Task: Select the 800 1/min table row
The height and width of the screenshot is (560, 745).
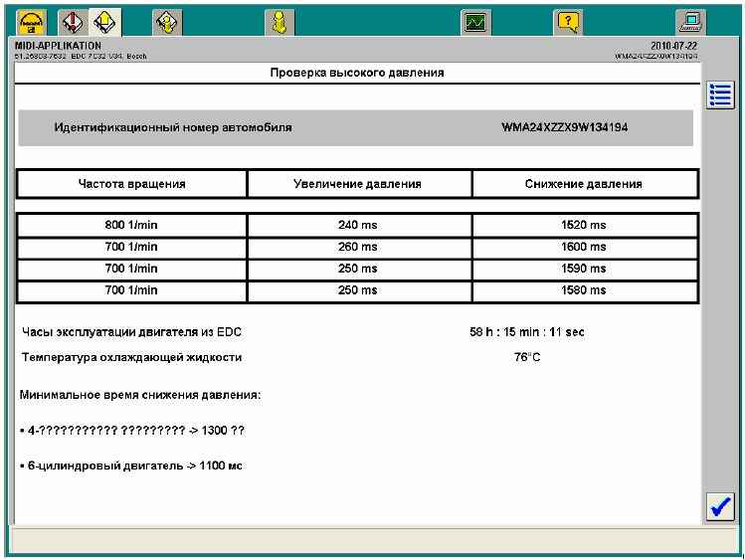Action: click(131, 226)
